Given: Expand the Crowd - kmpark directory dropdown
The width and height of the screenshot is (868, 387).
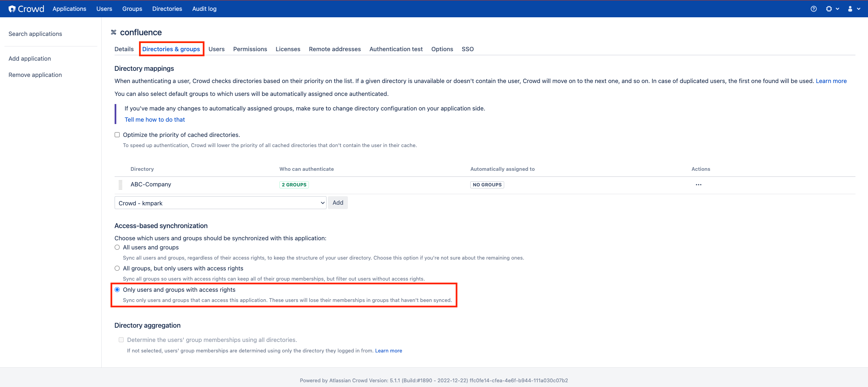Looking at the screenshot, I should coord(220,203).
